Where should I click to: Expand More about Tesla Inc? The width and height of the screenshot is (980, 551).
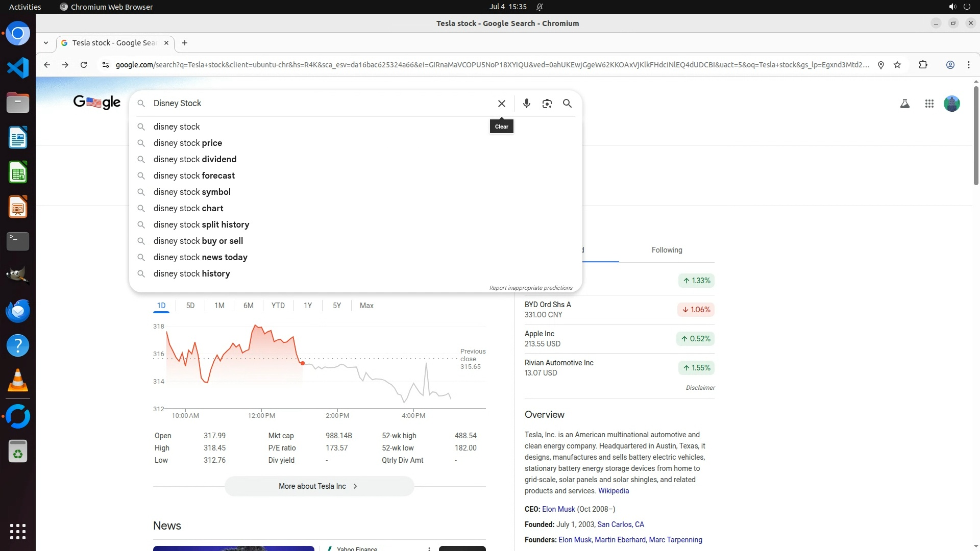click(x=319, y=486)
